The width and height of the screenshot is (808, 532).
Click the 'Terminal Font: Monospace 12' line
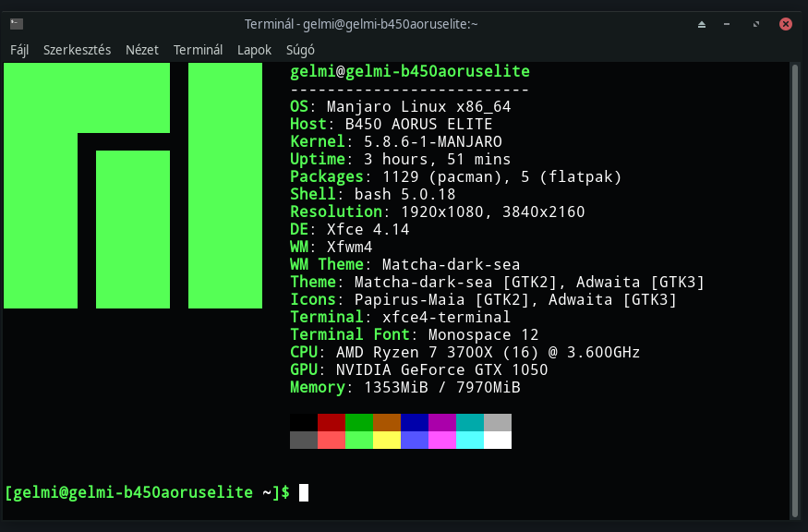415,334
